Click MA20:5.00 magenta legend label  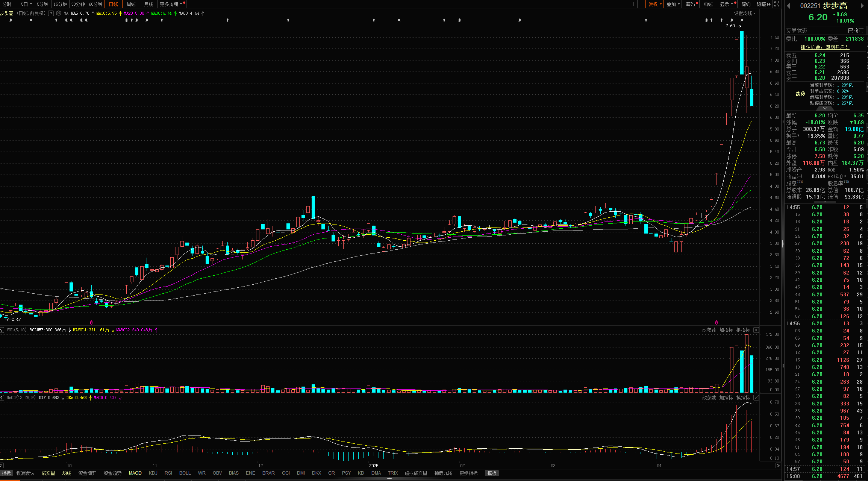coord(134,13)
